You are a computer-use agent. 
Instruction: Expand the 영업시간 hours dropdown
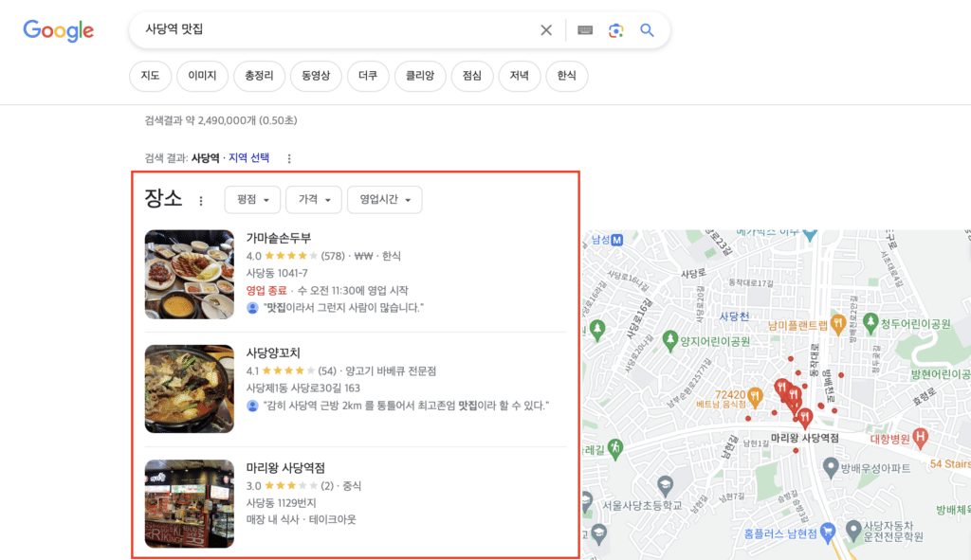[x=385, y=199]
